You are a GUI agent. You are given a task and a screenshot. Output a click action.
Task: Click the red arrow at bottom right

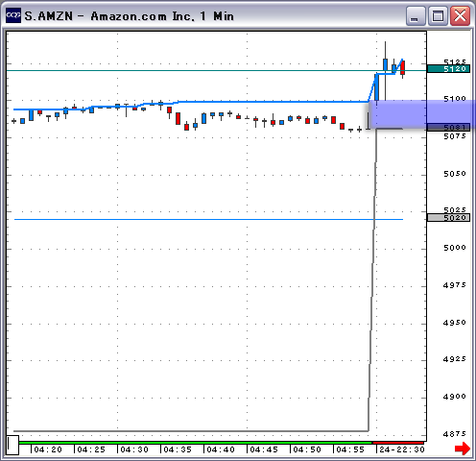pos(463,449)
